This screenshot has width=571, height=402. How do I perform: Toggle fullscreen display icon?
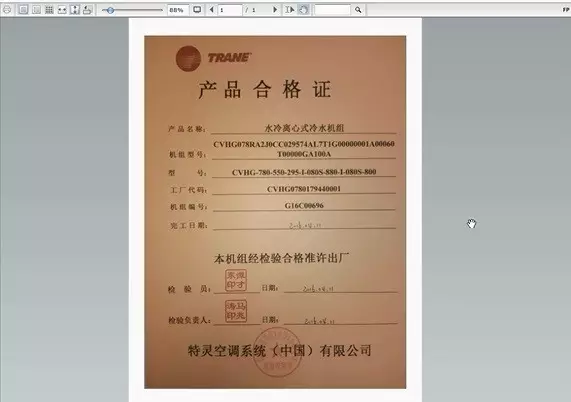pos(197,10)
